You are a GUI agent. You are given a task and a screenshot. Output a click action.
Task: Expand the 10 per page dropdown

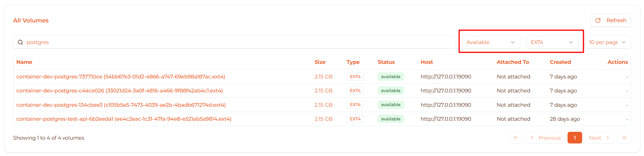607,42
